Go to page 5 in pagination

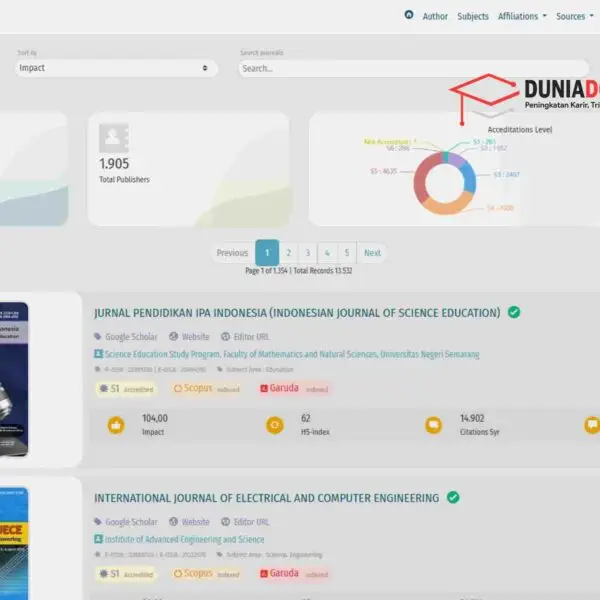click(x=347, y=253)
